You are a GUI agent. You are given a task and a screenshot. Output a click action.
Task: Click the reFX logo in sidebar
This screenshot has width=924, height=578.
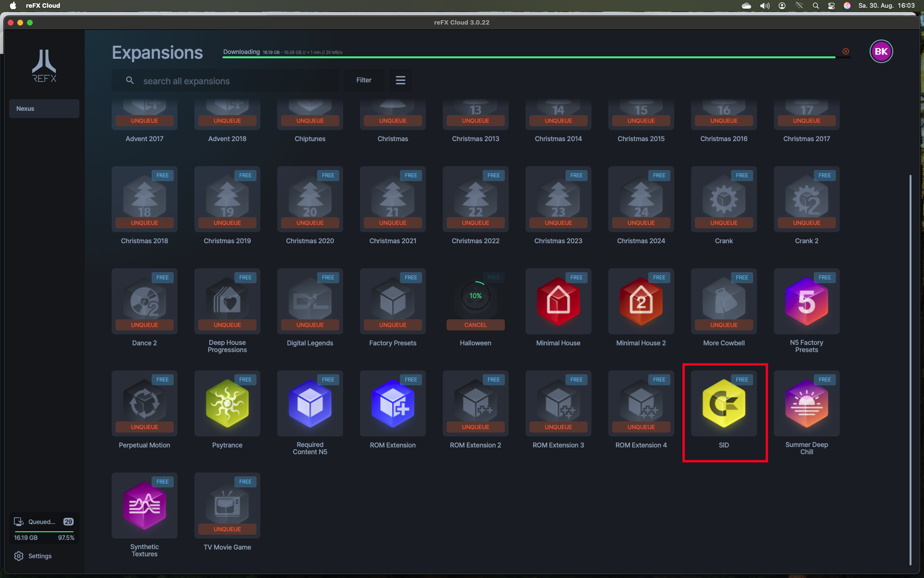tap(44, 66)
